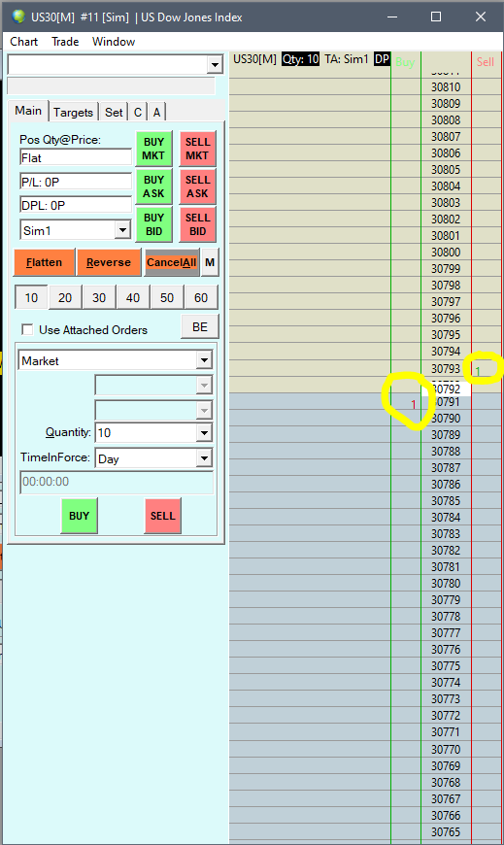The image size is (504, 845).
Task: Open the Window menu
Action: click(x=114, y=42)
